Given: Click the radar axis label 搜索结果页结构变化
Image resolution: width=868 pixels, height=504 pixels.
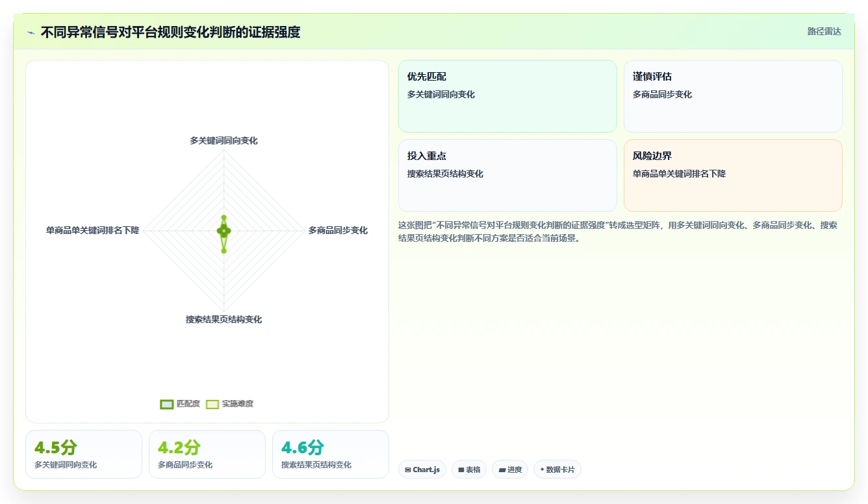Looking at the screenshot, I should tap(223, 319).
